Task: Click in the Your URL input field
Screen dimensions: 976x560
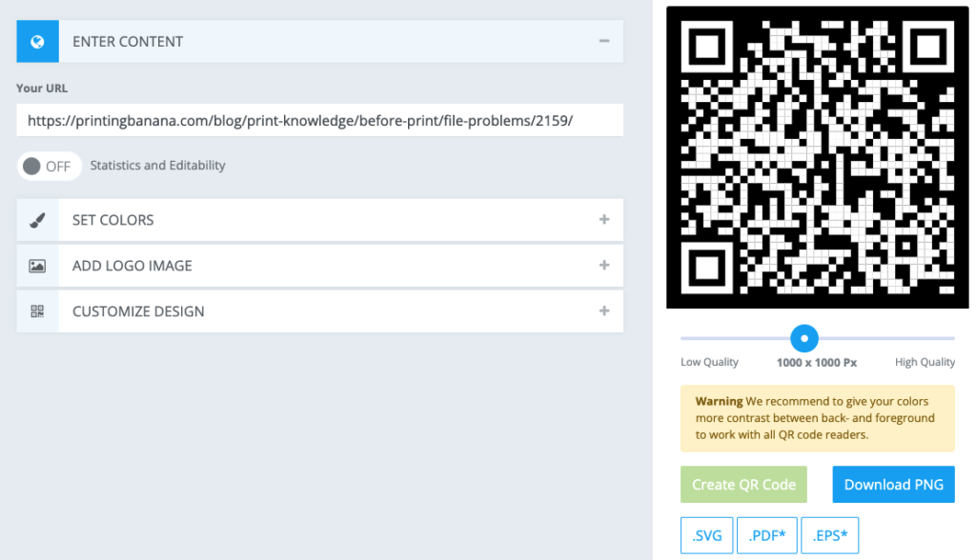Action: 320,120
